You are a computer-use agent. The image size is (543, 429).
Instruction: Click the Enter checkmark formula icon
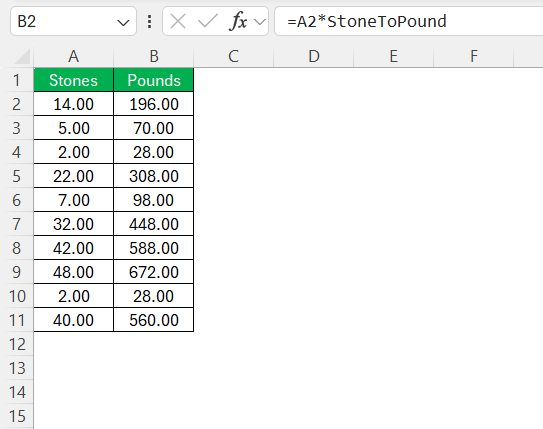coord(207,21)
